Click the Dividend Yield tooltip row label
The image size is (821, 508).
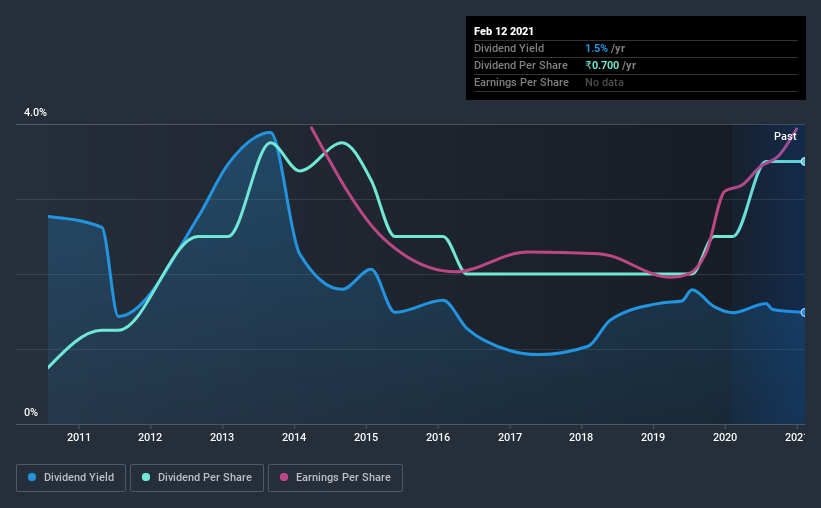(x=509, y=48)
